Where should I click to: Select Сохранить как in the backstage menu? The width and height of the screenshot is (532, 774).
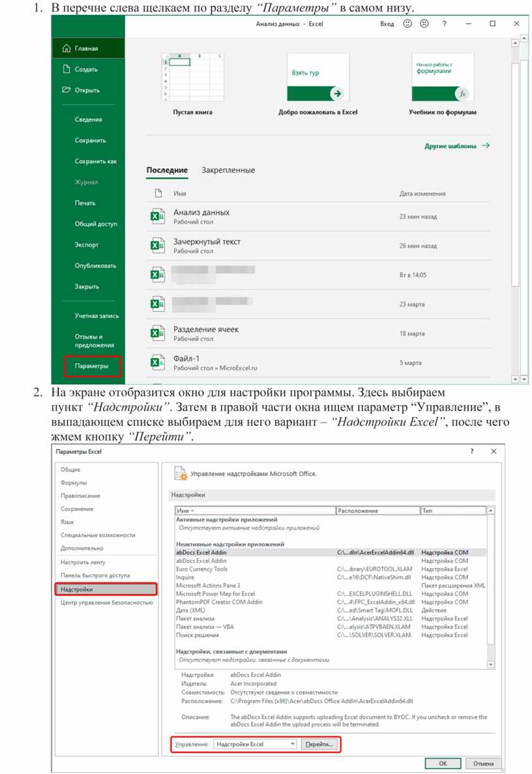click(x=96, y=161)
